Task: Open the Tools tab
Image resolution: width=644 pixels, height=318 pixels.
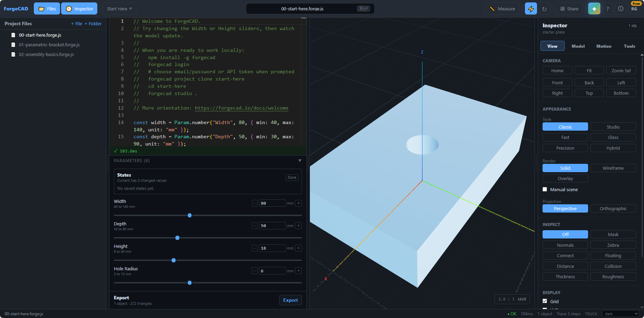Action: (x=630, y=46)
